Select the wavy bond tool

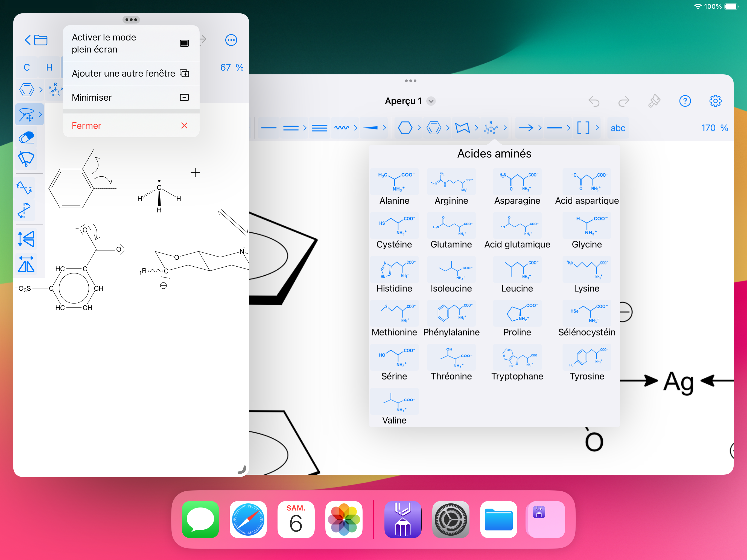pyautogui.click(x=342, y=128)
